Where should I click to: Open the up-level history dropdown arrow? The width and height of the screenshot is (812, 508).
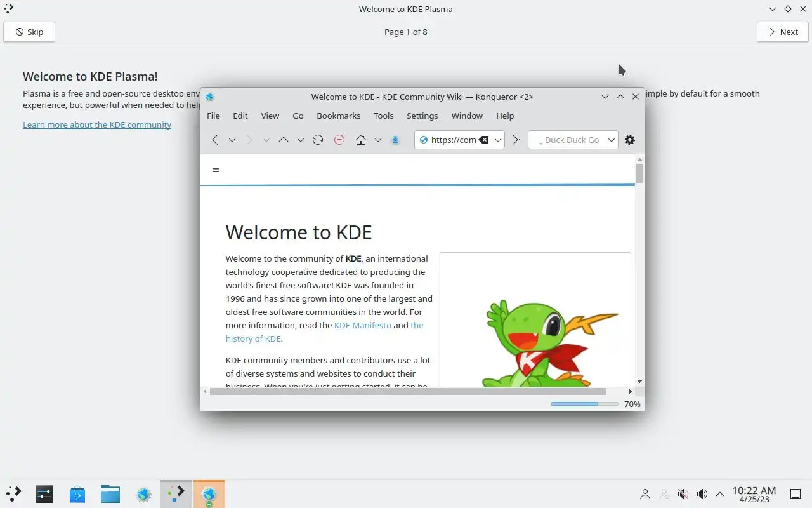click(301, 140)
